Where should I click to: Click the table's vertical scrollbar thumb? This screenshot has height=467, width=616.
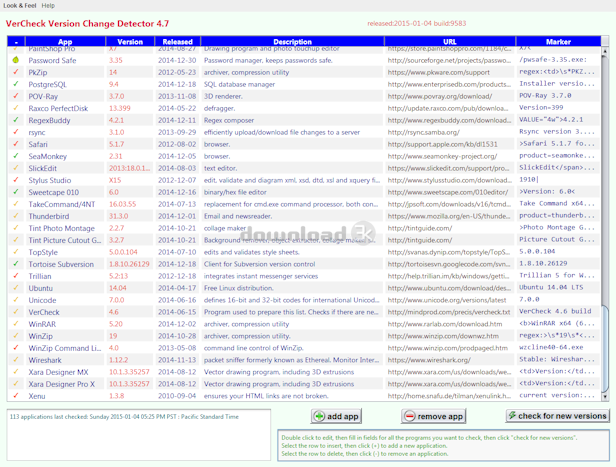pos(605,348)
